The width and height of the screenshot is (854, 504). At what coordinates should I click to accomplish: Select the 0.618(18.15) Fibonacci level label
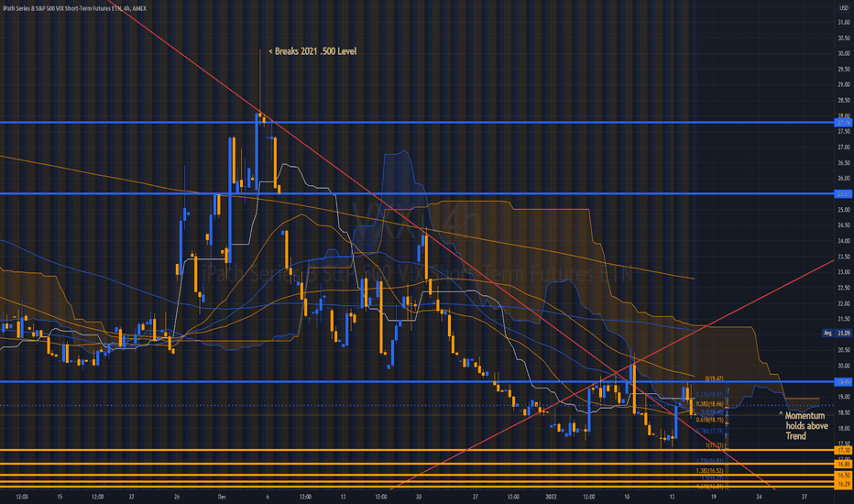(709, 420)
